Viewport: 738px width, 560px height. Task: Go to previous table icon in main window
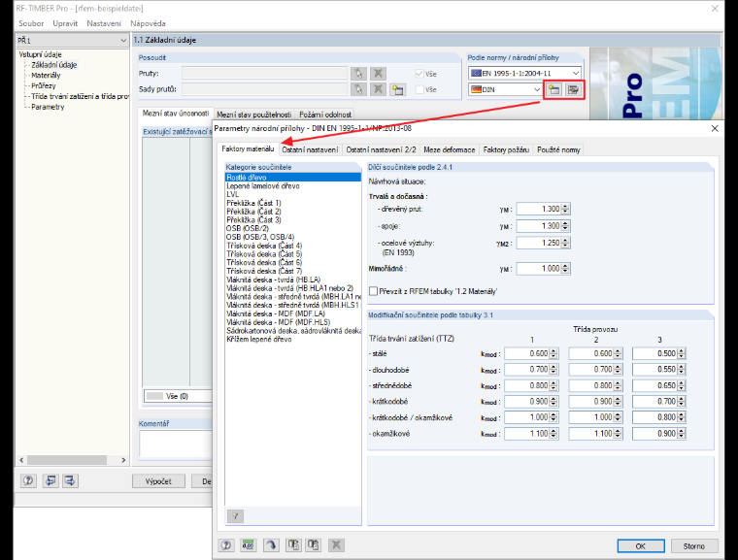[50, 480]
